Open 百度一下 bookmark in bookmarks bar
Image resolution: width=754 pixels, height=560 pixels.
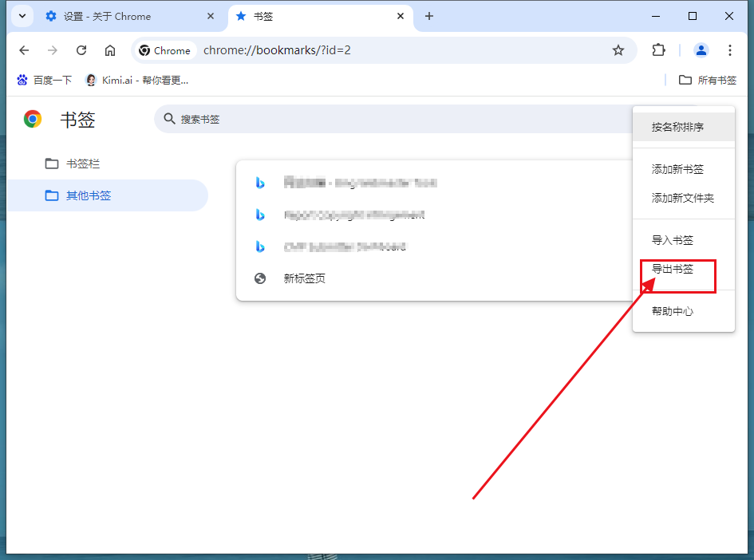pyautogui.click(x=44, y=81)
